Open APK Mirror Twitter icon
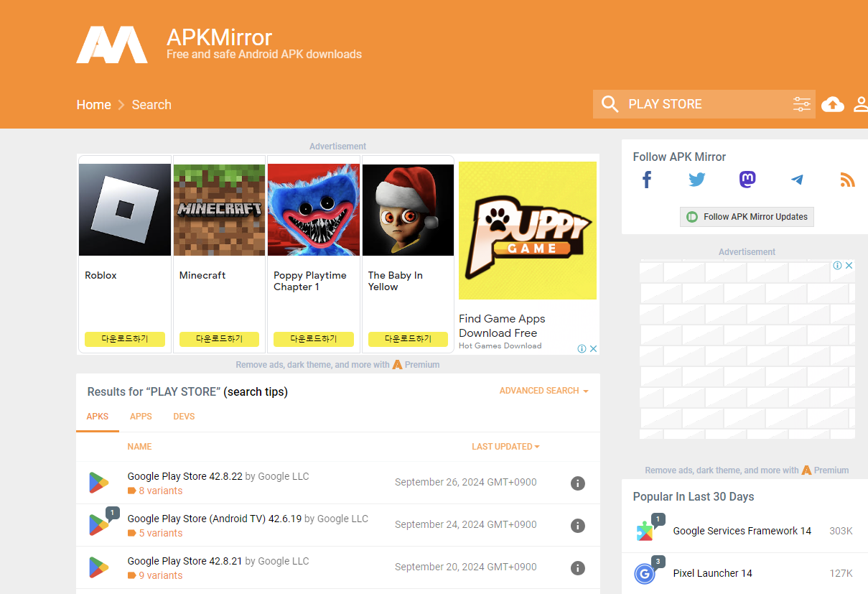The width and height of the screenshot is (868, 594). pyautogui.click(x=697, y=180)
